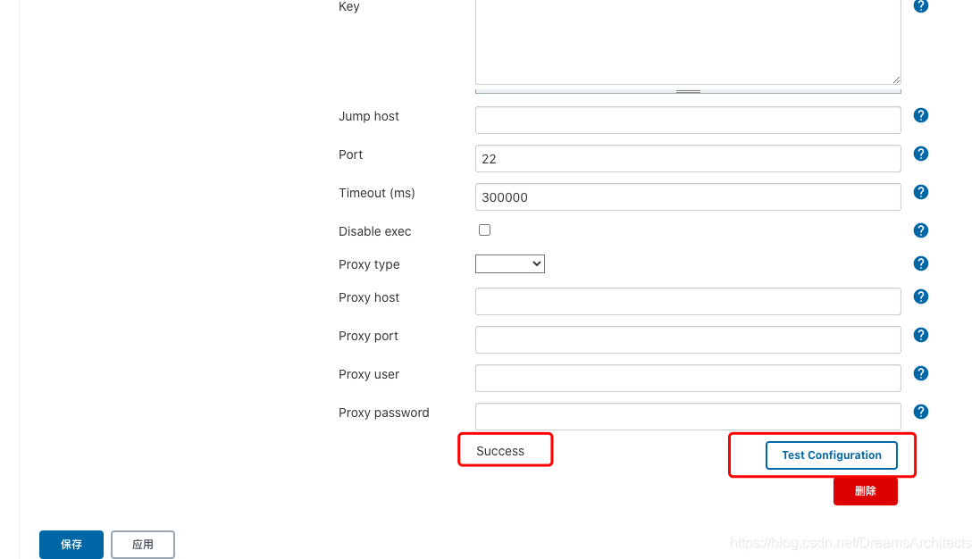980x559 pixels.
Task: Click the help icon beside Proxy user
Action: 921,373
